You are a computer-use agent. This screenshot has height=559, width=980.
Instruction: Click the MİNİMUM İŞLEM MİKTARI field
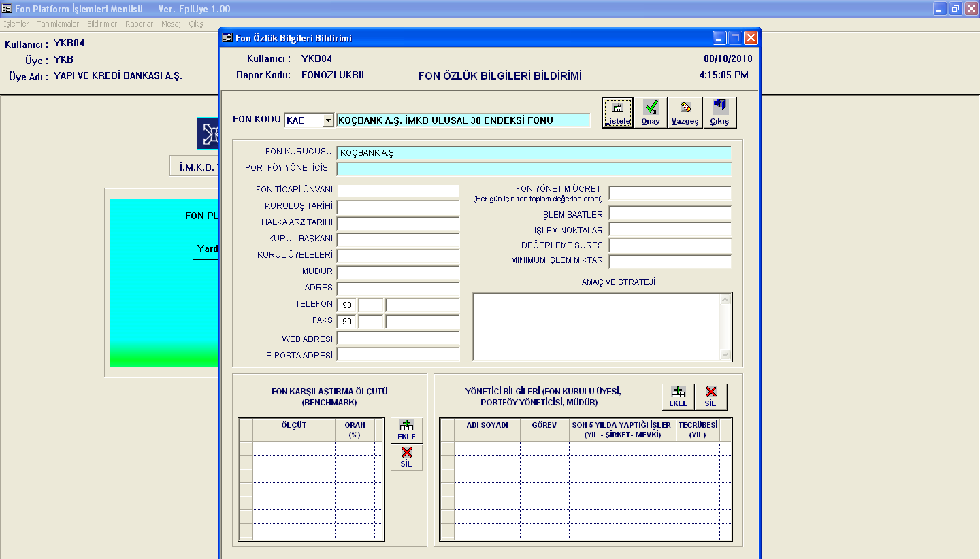tap(670, 262)
